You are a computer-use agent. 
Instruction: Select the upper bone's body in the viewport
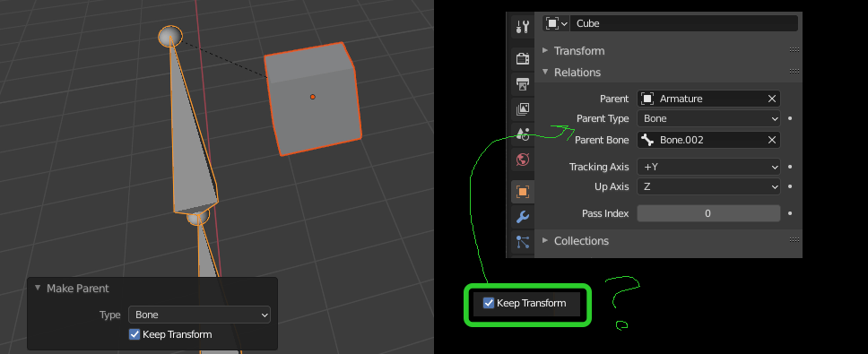[x=191, y=143]
